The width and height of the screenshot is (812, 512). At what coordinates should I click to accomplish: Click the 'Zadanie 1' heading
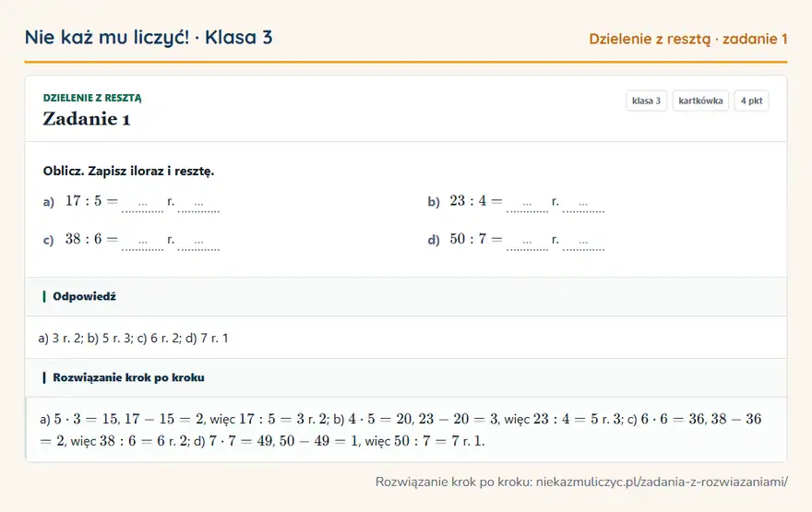[x=87, y=119]
